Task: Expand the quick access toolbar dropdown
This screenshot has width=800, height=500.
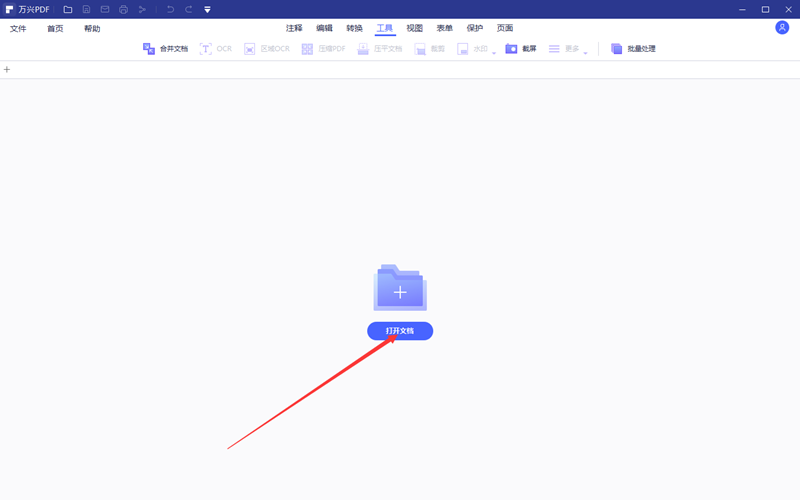Action: click(207, 9)
